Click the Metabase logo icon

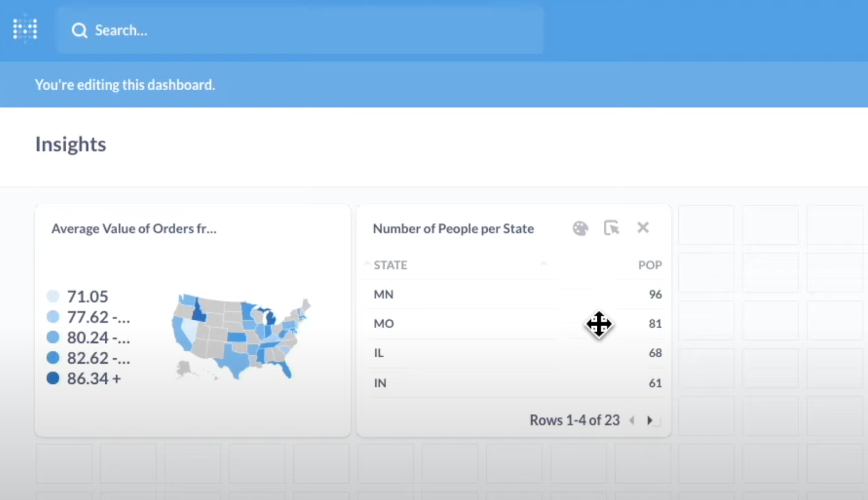pyautogui.click(x=25, y=30)
